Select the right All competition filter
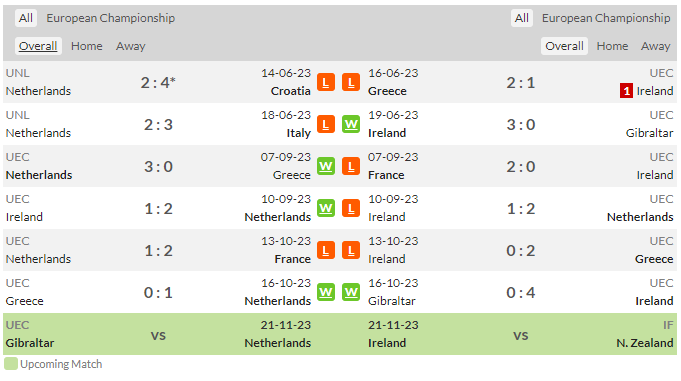681x381 pixels. 522,18
